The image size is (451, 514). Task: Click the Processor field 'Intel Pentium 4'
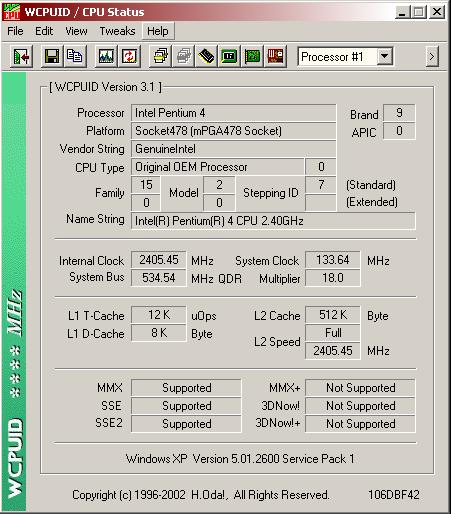click(233, 113)
